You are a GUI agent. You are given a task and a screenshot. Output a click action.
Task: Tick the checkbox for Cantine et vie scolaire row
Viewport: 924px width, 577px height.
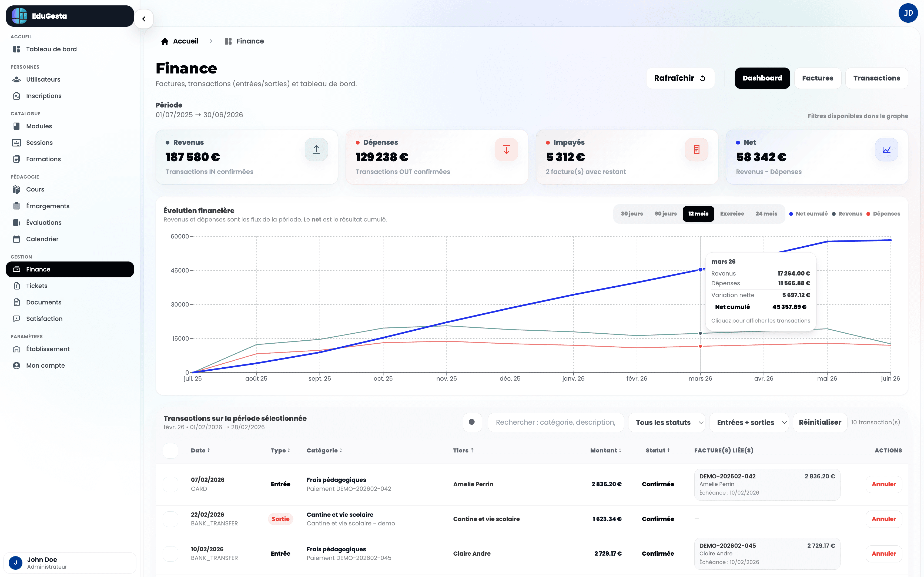(170, 519)
